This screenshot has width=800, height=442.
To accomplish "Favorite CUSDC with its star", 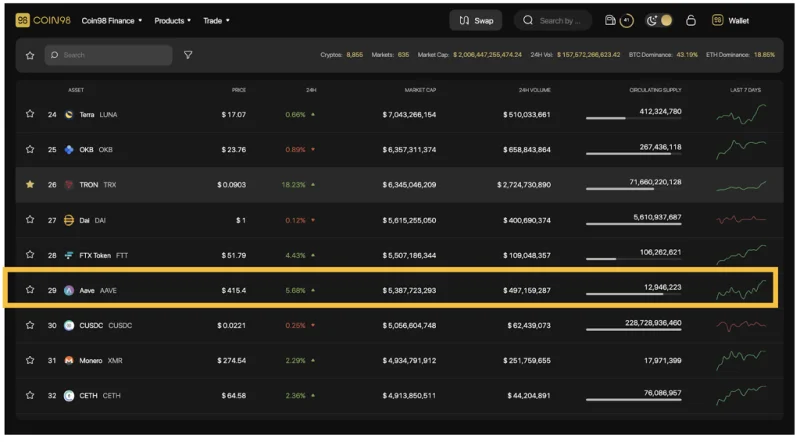I will [30, 325].
